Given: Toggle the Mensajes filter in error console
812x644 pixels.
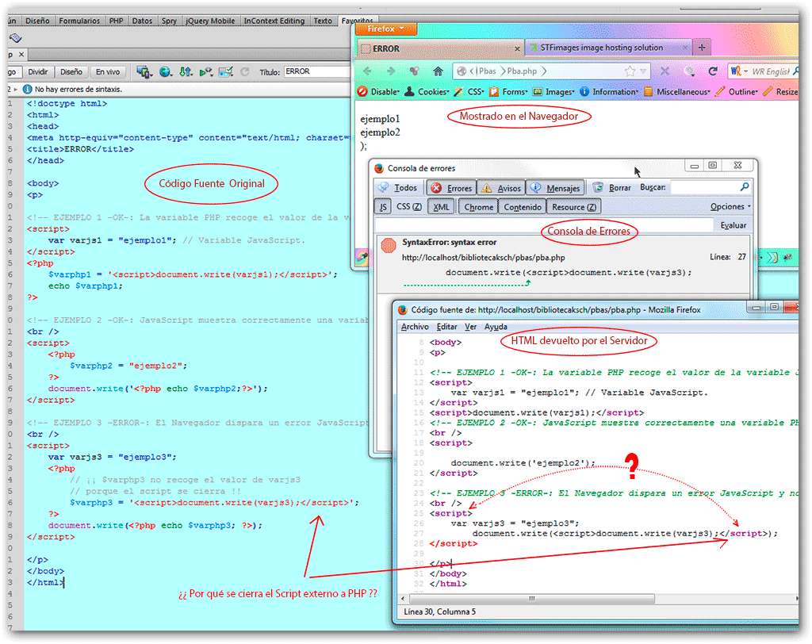Looking at the screenshot, I should [x=556, y=187].
